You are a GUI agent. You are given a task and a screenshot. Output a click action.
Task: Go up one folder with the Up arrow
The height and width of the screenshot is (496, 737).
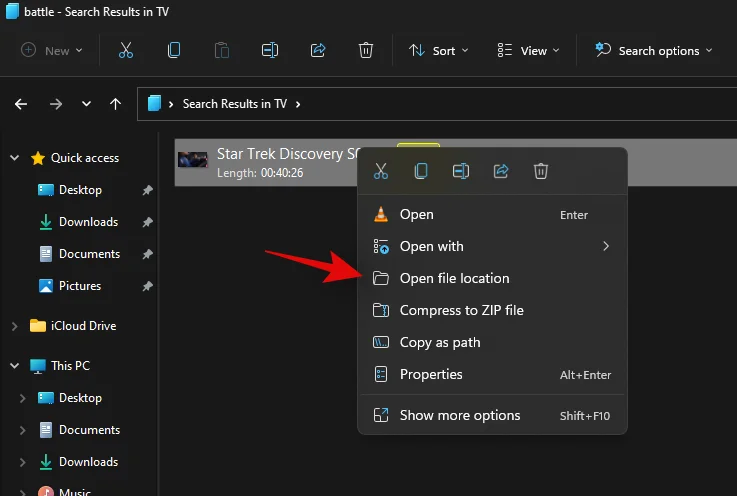[x=116, y=103]
